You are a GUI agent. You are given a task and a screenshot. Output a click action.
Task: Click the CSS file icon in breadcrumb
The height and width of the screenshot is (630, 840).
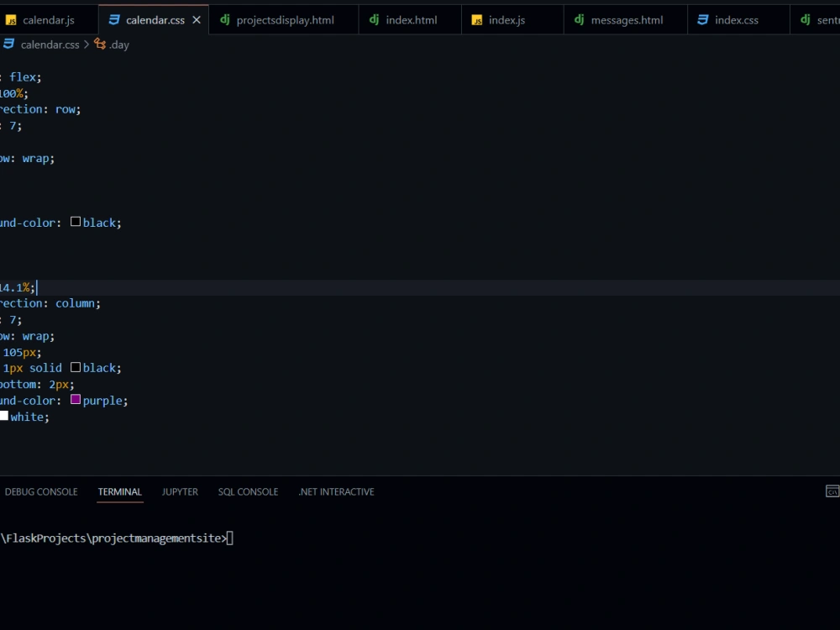8,45
